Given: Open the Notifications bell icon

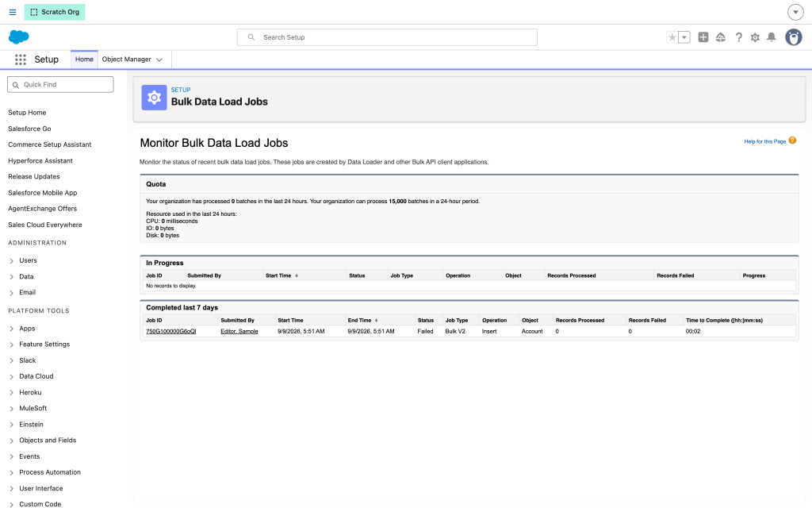Looking at the screenshot, I should click(x=771, y=37).
